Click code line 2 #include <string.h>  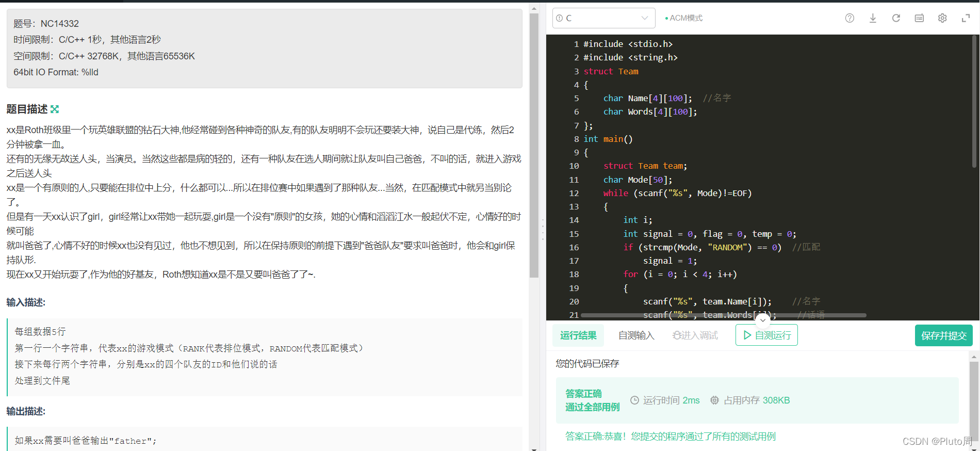(x=630, y=57)
